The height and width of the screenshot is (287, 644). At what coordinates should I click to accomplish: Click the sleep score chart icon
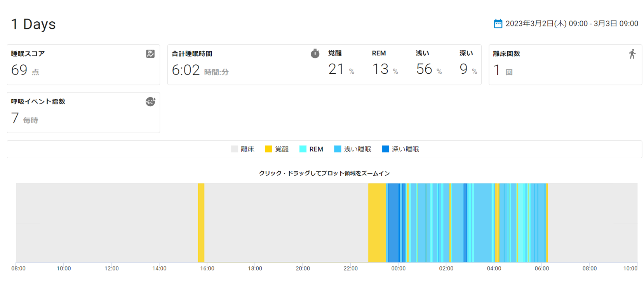coord(150,54)
